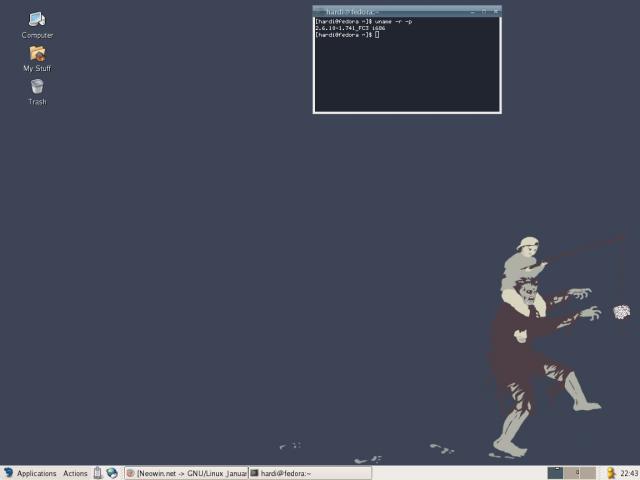Click the 22:43 clock in the panel

click(x=629, y=473)
